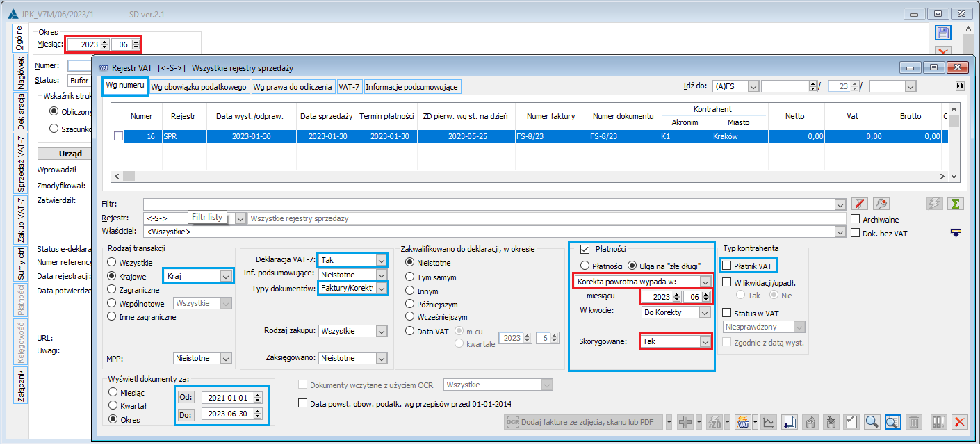
Task: Open the Idź do (A)FS dropdown
Action: [x=753, y=86]
